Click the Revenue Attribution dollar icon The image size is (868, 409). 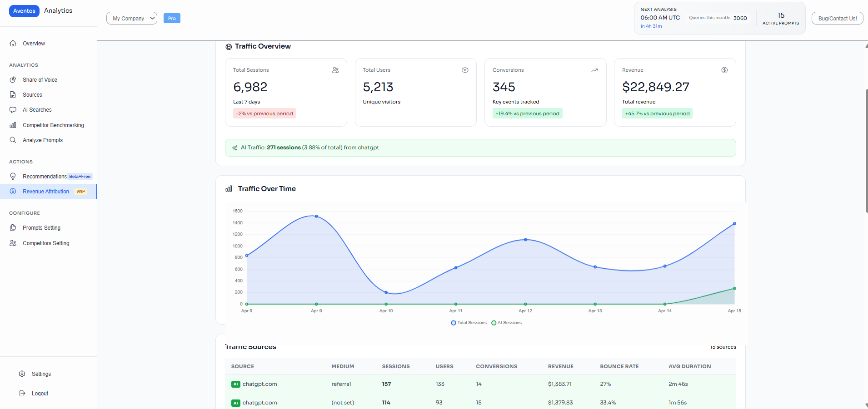point(13,192)
